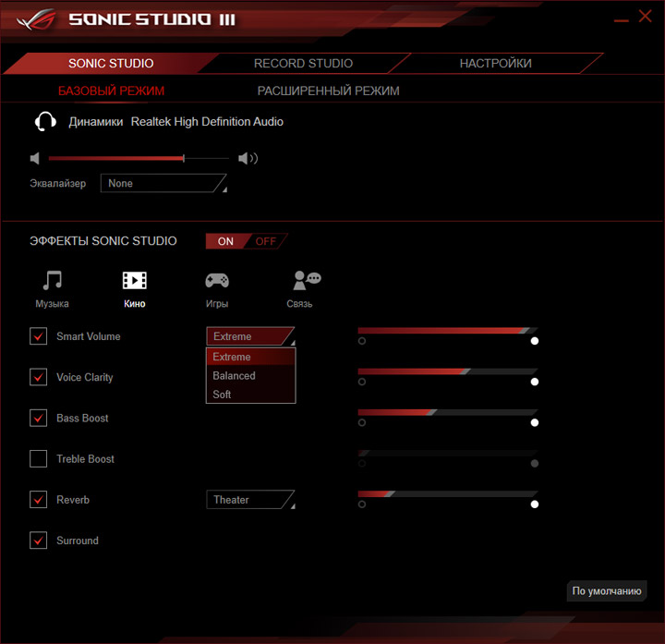Choose Soft in the dropdown list
665x644 pixels.
click(x=250, y=395)
